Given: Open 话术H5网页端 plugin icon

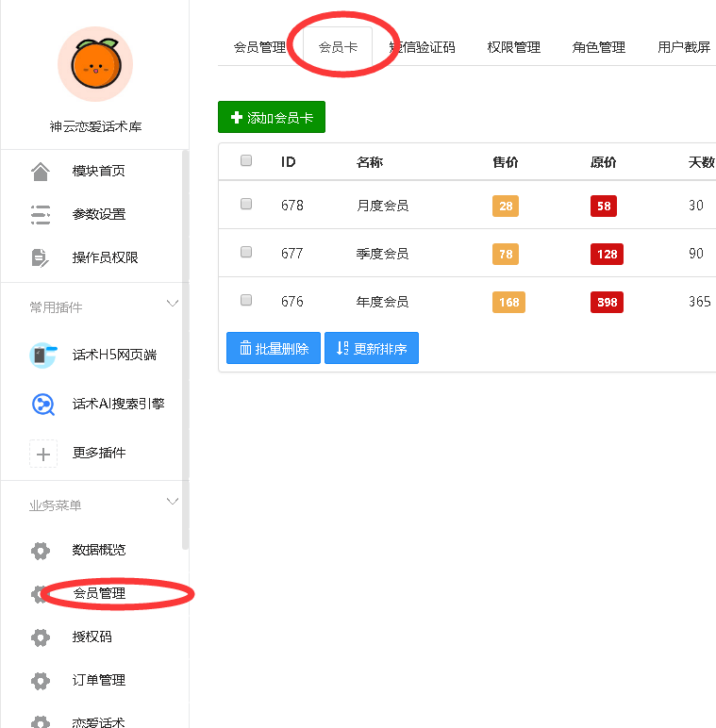Looking at the screenshot, I should (43, 356).
